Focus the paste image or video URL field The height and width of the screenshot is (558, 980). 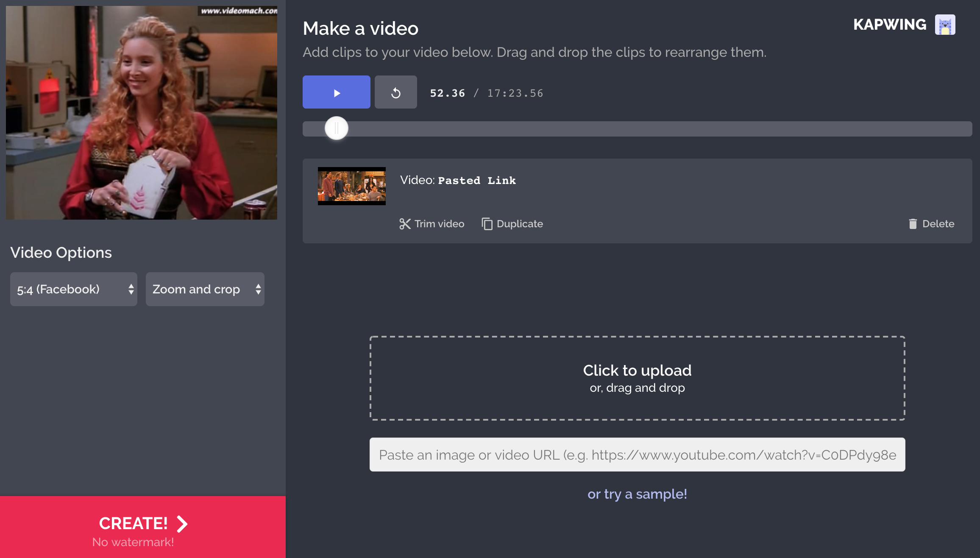tap(637, 455)
